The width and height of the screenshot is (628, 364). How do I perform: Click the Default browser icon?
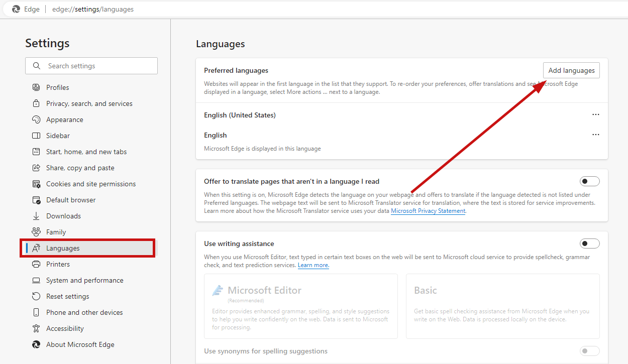tap(36, 200)
